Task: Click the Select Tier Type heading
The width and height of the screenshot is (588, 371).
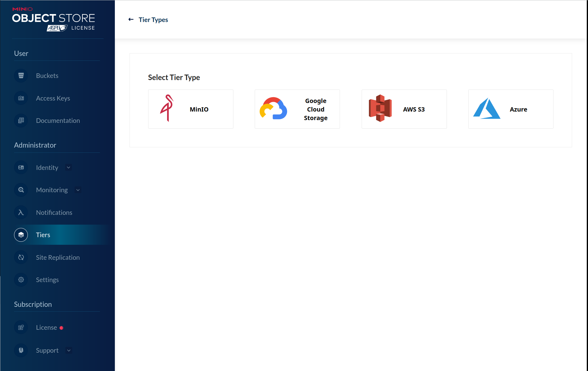Action: 174,77
